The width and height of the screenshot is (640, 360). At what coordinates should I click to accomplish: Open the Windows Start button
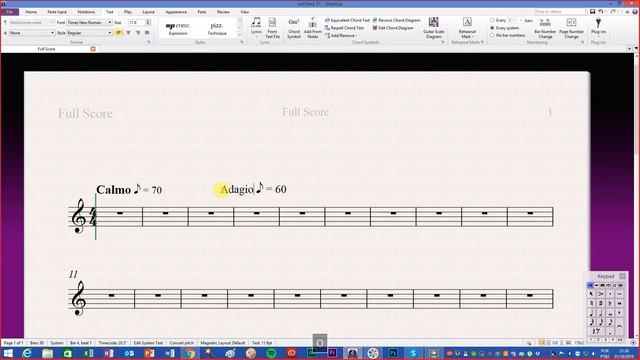click(x=8, y=353)
